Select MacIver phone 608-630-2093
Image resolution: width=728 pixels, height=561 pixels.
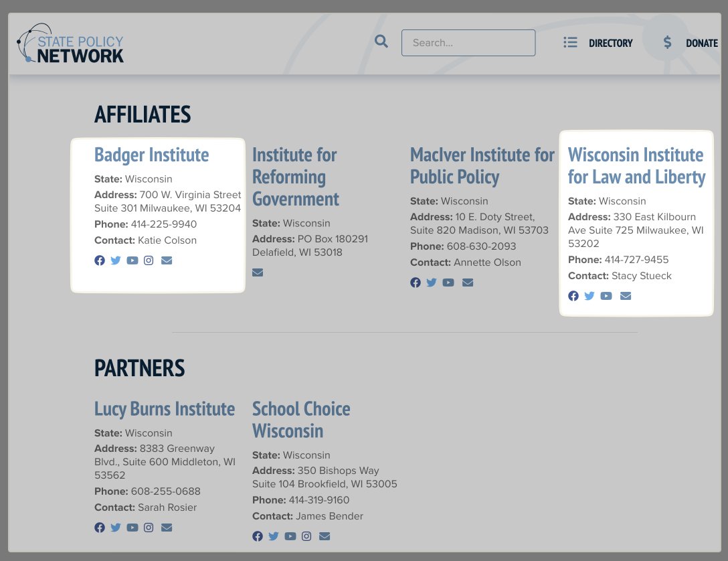click(x=482, y=246)
